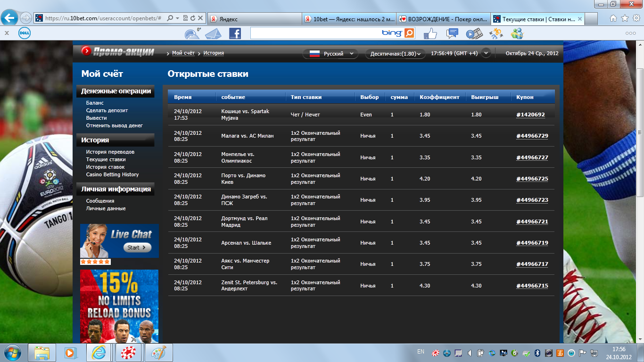Click the Facebook icon in the toolbar
The image size is (644, 362).
pyautogui.click(x=235, y=33)
